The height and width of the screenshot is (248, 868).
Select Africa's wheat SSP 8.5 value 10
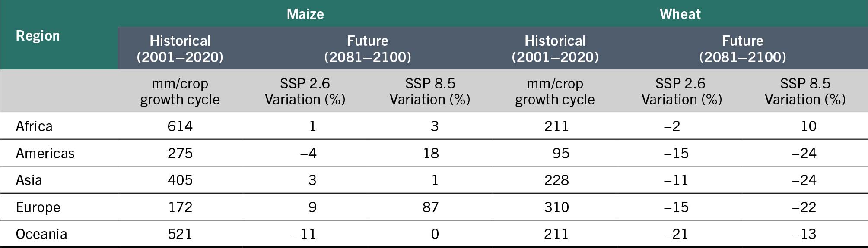[808, 126]
